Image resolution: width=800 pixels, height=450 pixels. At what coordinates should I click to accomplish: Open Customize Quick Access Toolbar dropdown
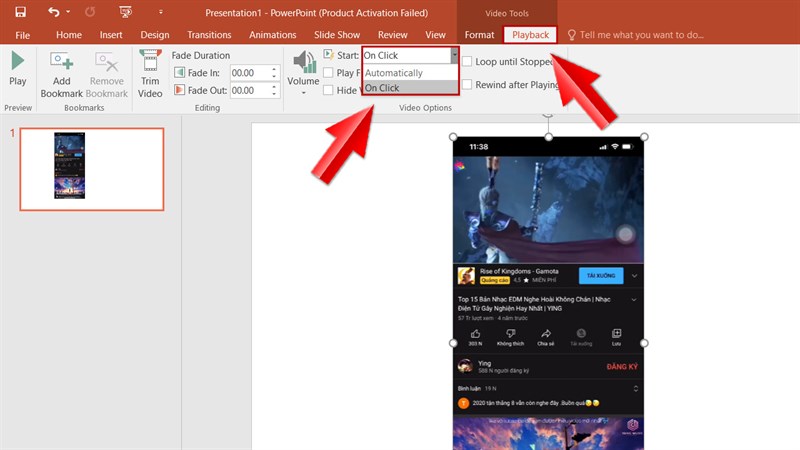pyautogui.click(x=160, y=12)
